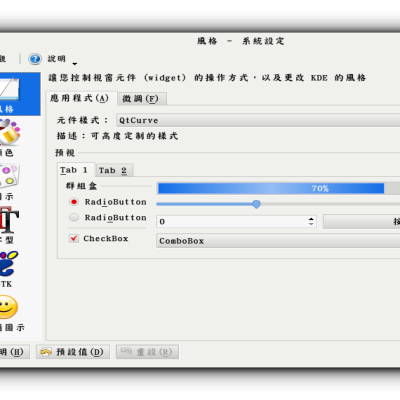Image resolution: width=400 pixels, height=400 pixels.
Task: Toggle the CheckBox in preview
Action: pyautogui.click(x=74, y=239)
